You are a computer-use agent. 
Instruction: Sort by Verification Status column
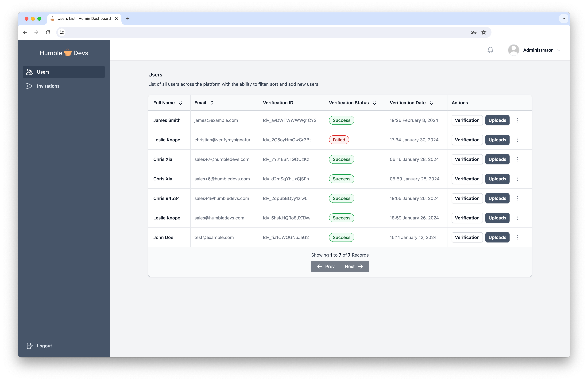click(x=375, y=103)
